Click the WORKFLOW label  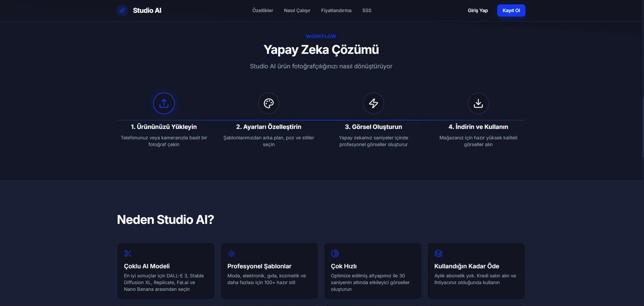tap(321, 36)
